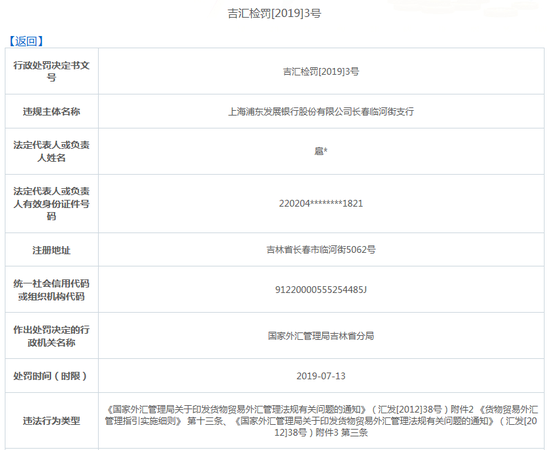Image resolution: width=550 pixels, height=450 pixels.
Task: Click the violation type regulation text
Action: click(321, 421)
